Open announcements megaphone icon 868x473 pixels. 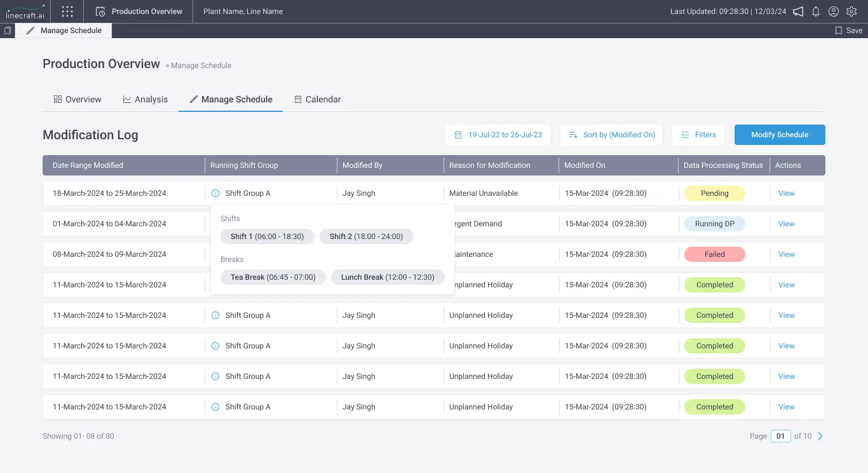tap(798, 11)
